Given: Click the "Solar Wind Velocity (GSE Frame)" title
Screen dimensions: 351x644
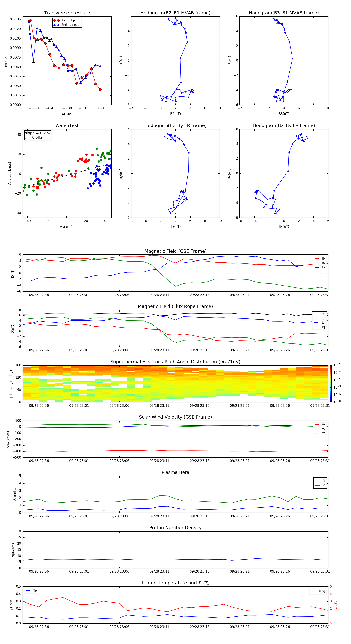Looking at the screenshot, I should click(x=175, y=417).
